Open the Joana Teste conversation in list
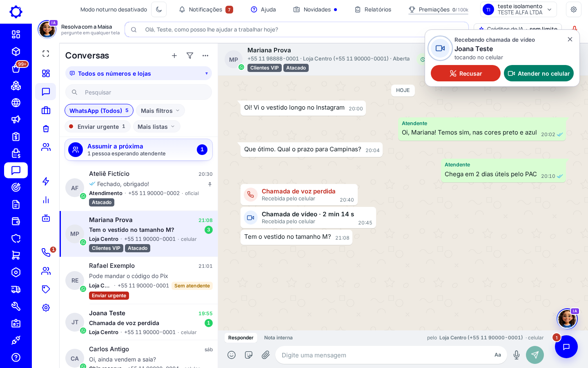588x368 pixels. [138, 322]
